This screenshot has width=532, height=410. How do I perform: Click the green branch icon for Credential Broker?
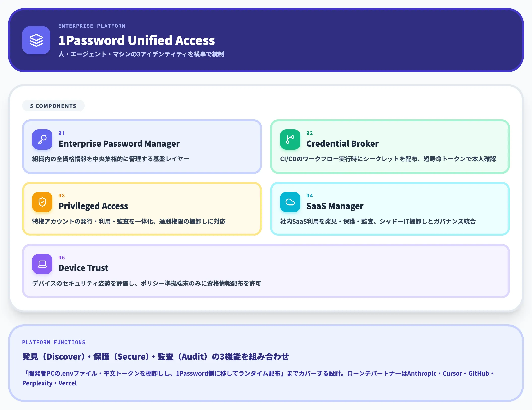290,140
